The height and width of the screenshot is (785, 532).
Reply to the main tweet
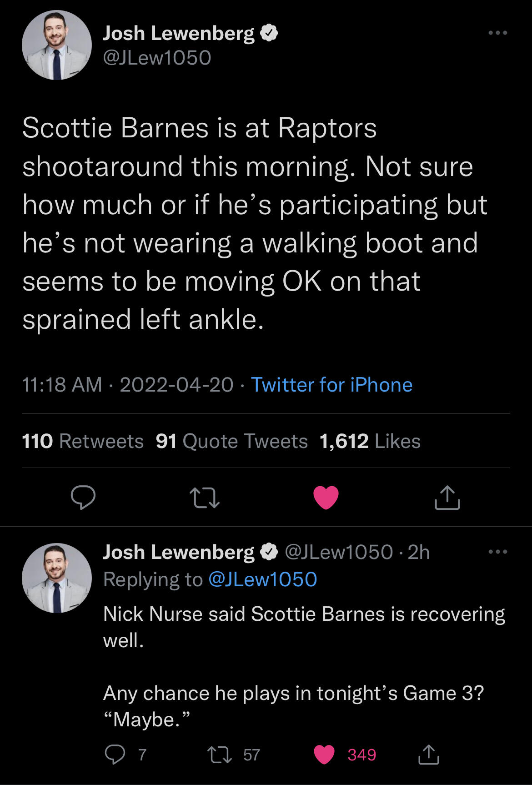(83, 497)
